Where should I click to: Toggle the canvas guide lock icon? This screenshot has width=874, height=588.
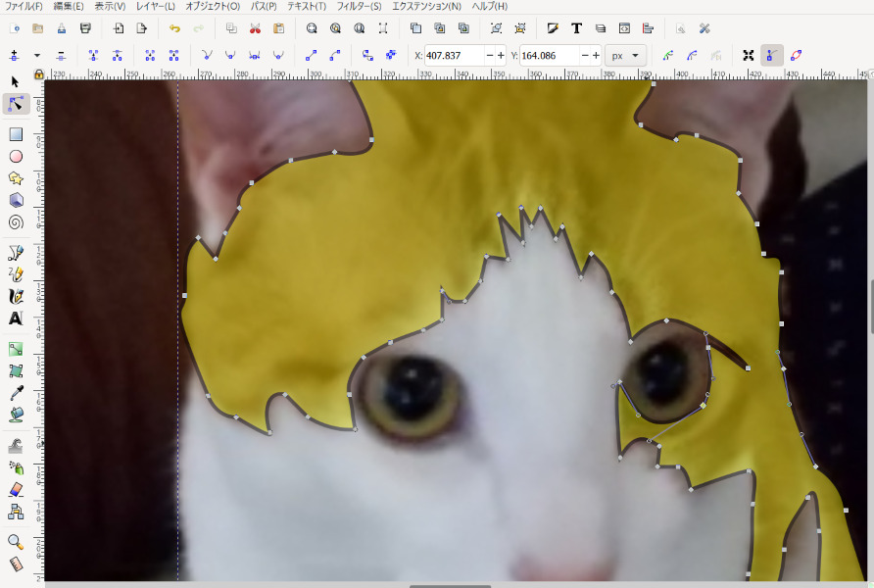click(38, 74)
